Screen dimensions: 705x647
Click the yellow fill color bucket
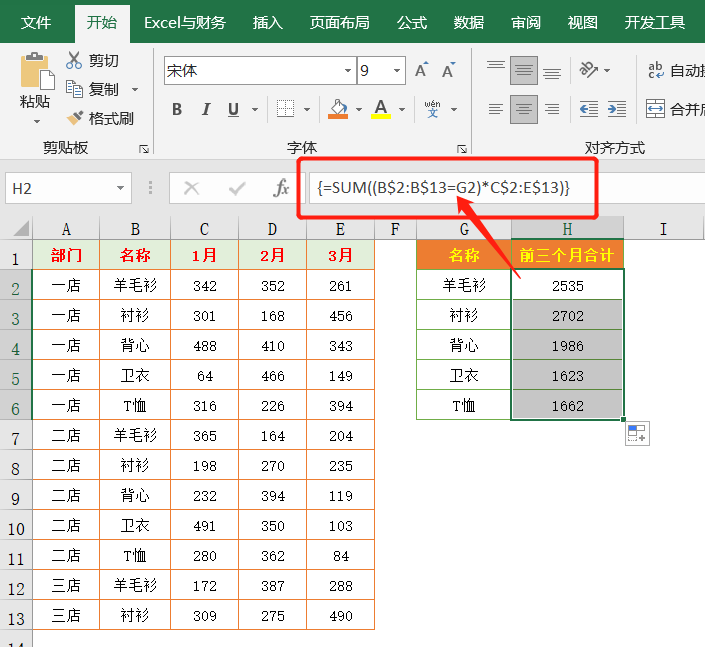338,108
